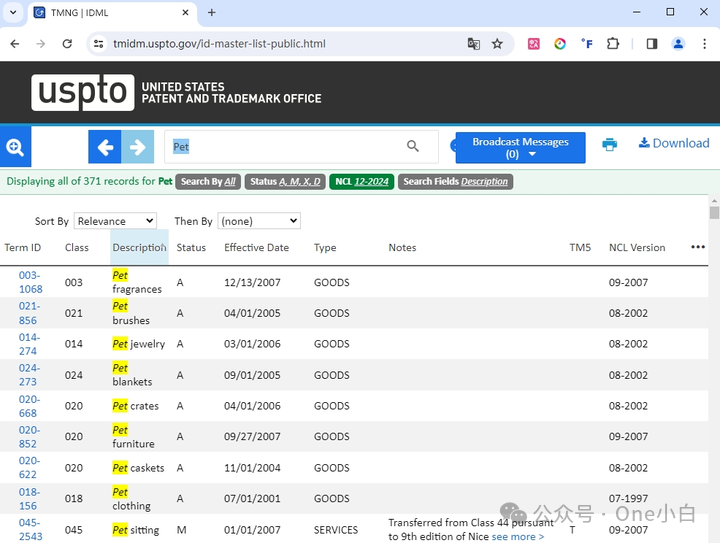Open term ID 020-852 link
Image resolution: width=720 pixels, height=543 pixels.
click(x=29, y=437)
